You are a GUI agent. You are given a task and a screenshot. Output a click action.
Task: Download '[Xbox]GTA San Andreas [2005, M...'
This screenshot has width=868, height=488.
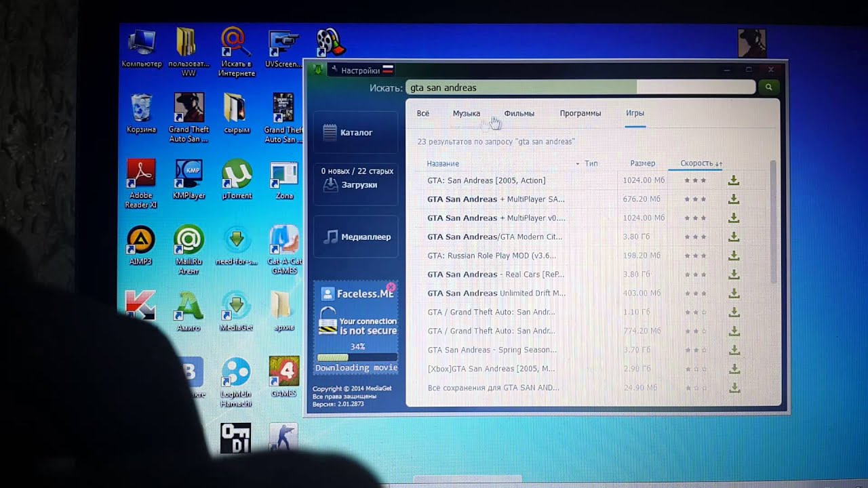pyautogui.click(x=734, y=369)
